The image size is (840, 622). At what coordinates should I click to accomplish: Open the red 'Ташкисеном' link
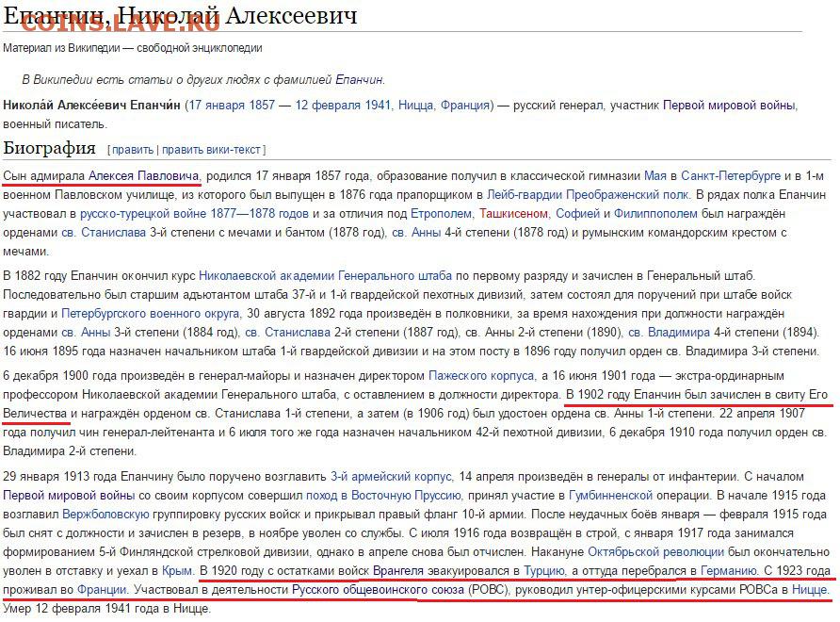click(x=512, y=213)
